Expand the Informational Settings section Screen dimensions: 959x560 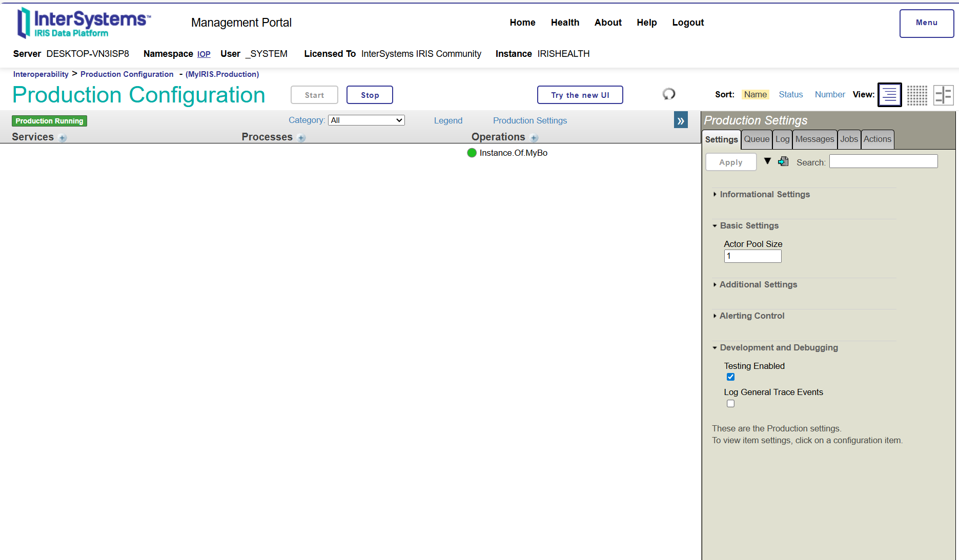pyautogui.click(x=764, y=195)
